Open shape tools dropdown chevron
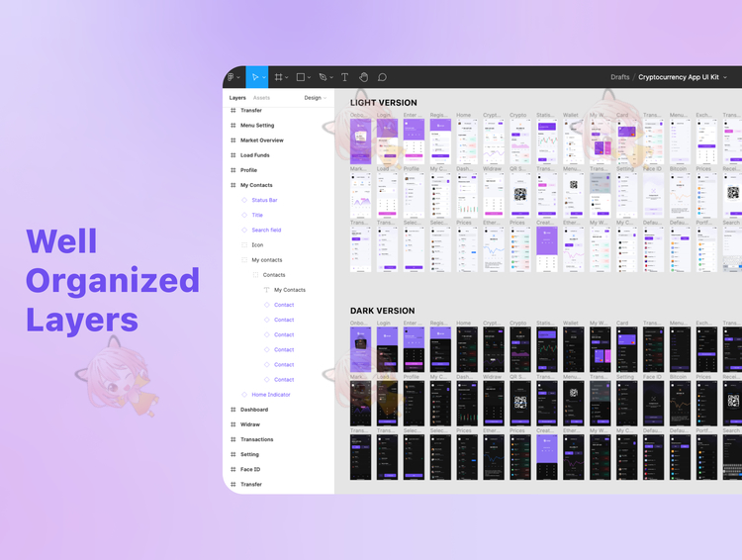This screenshot has height=560, width=742. pyautogui.click(x=309, y=77)
